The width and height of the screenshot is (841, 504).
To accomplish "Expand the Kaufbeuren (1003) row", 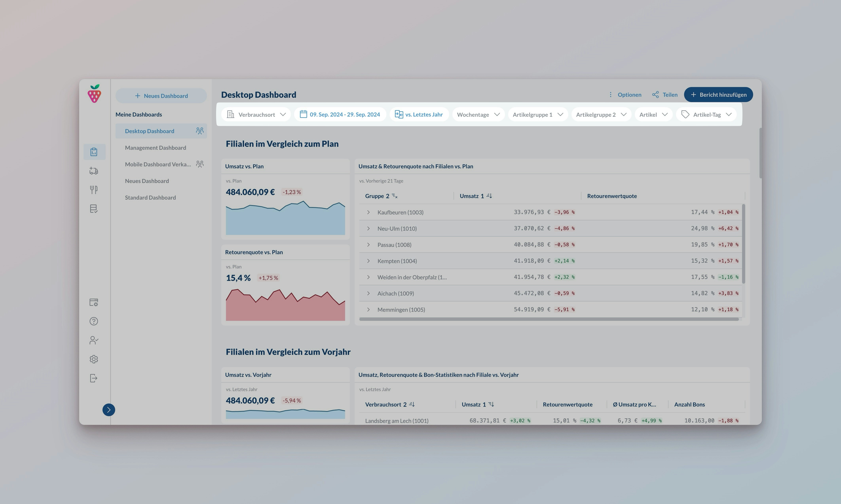I will click(x=368, y=212).
